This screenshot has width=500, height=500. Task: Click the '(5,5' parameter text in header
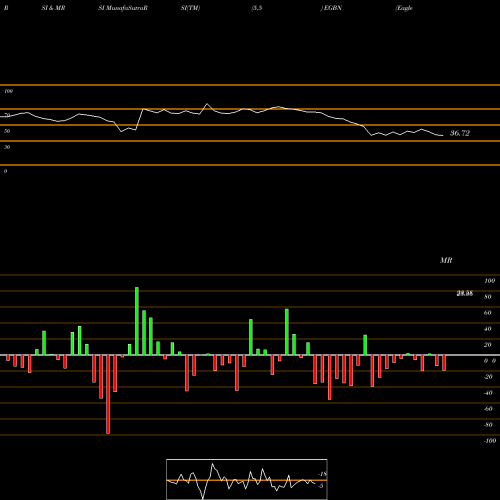[257, 8]
